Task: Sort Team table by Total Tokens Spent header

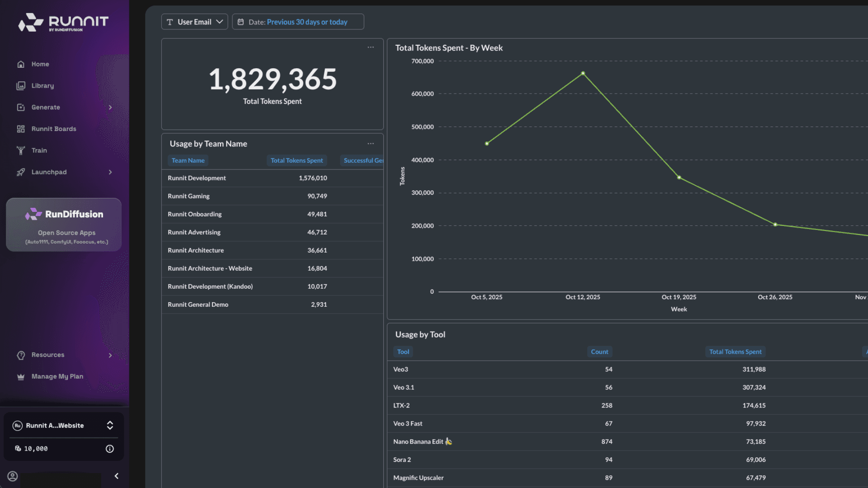Action: [297, 160]
